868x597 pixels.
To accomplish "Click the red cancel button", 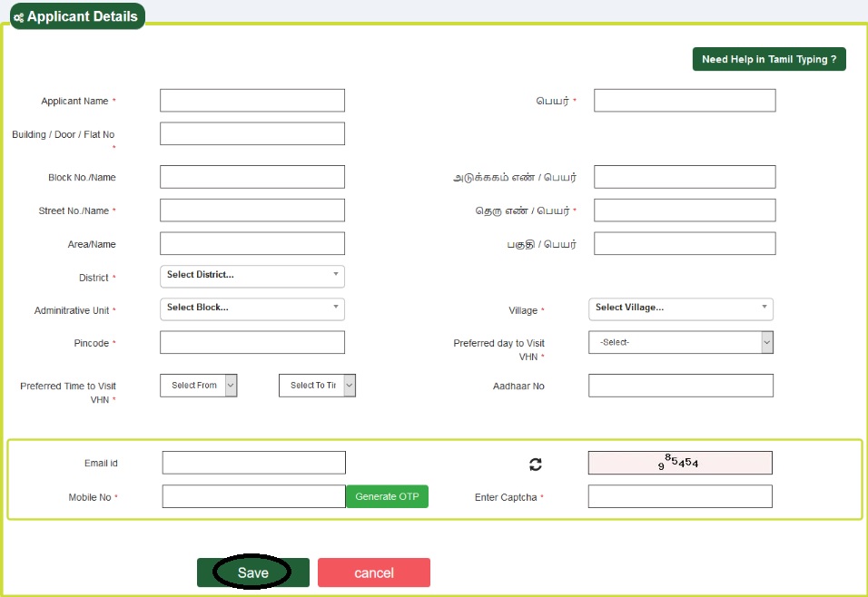I will 373,573.
